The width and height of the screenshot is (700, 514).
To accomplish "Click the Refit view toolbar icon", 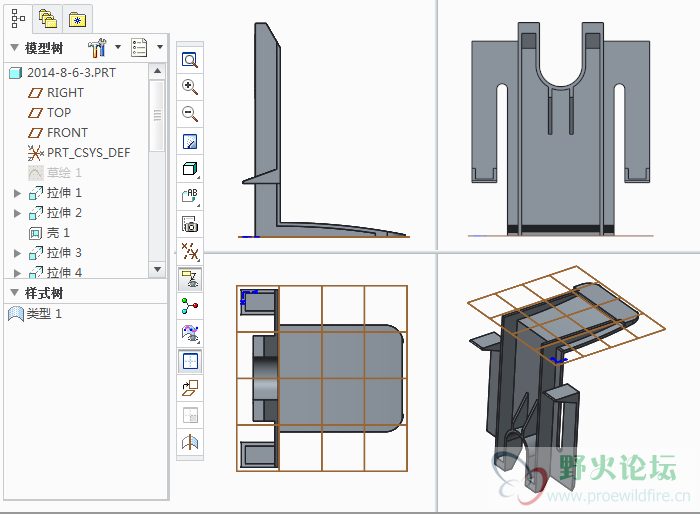I will 190,60.
